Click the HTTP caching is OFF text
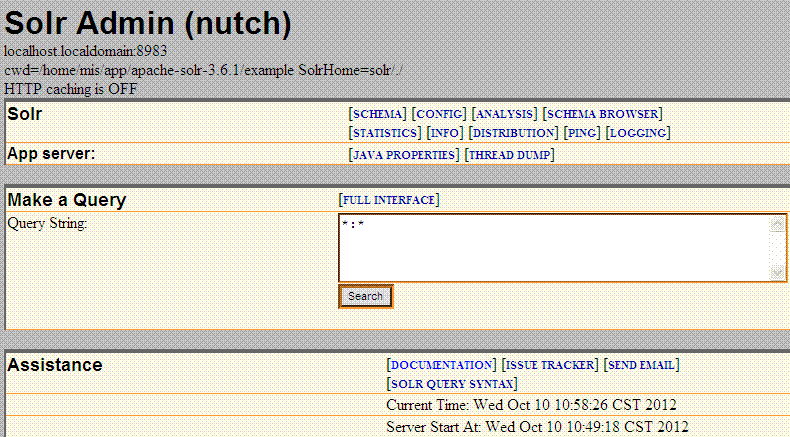 pyautogui.click(x=71, y=89)
